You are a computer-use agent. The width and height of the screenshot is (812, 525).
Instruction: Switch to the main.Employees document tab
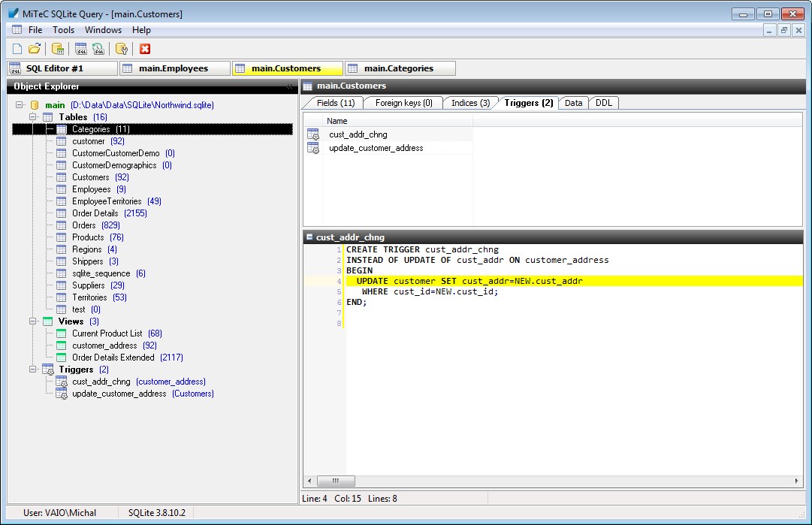pyautogui.click(x=174, y=68)
